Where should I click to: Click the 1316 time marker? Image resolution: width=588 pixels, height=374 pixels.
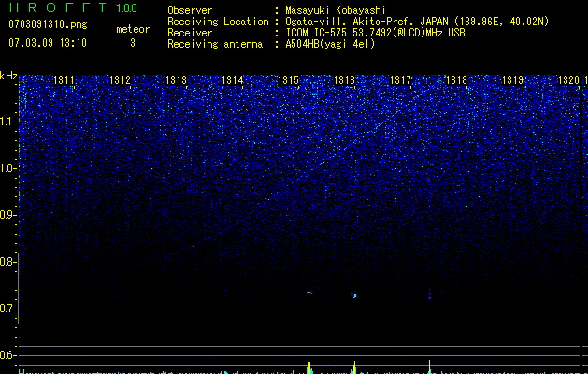pyautogui.click(x=345, y=80)
